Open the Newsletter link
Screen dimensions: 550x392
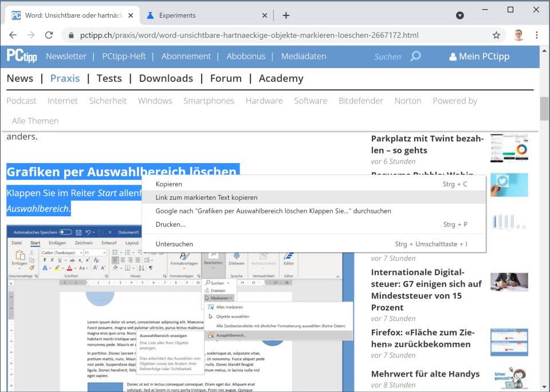[66, 57]
